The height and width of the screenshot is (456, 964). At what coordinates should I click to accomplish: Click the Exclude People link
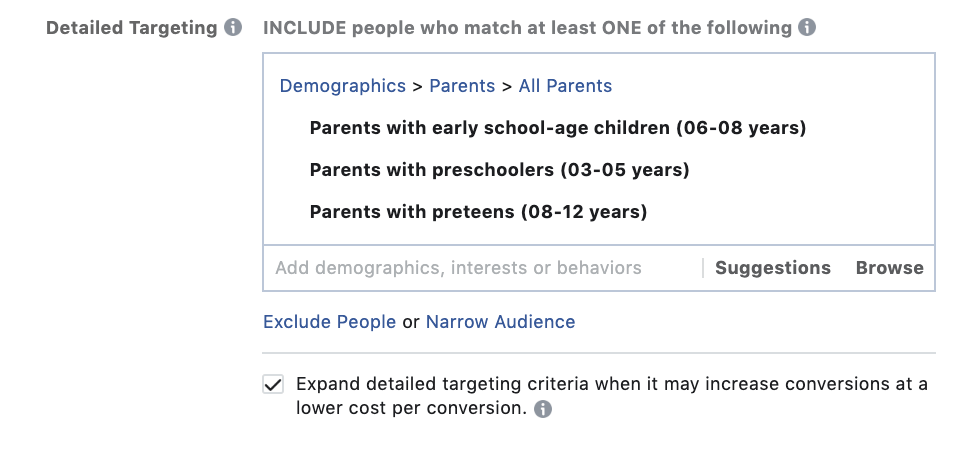pyautogui.click(x=329, y=322)
